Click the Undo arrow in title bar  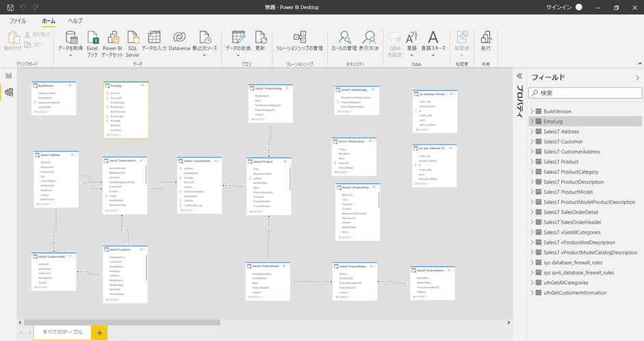coord(23,8)
